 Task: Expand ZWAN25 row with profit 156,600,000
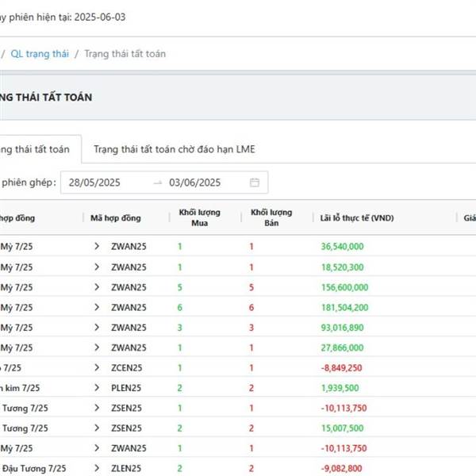tap(97, 287)
